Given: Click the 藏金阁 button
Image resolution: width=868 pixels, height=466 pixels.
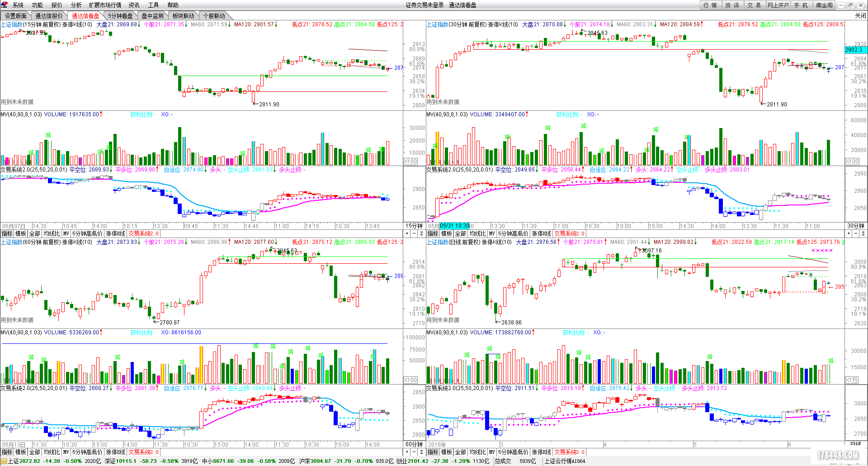Looking at the screenshot, I should (824, 5).
